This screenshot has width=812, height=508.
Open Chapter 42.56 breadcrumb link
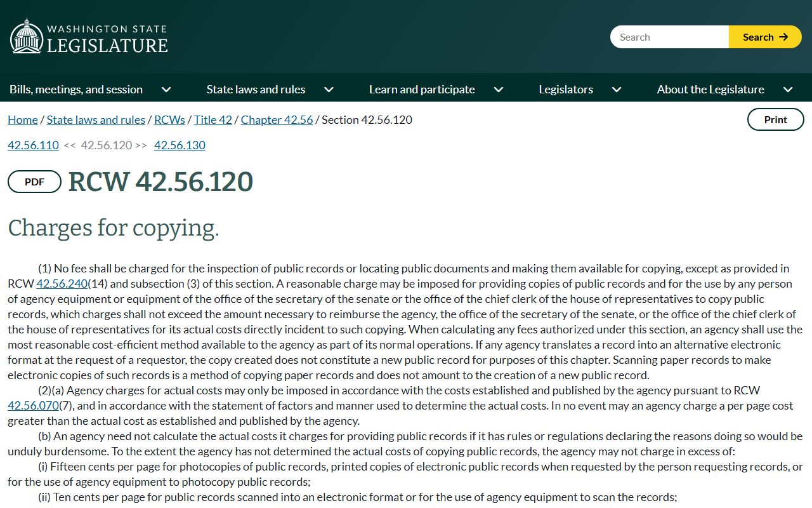tap(277, 119)
